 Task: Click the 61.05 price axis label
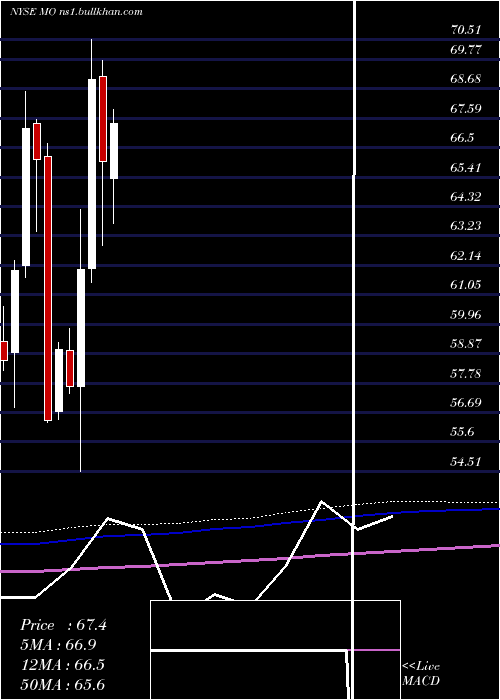coord(466,285)
